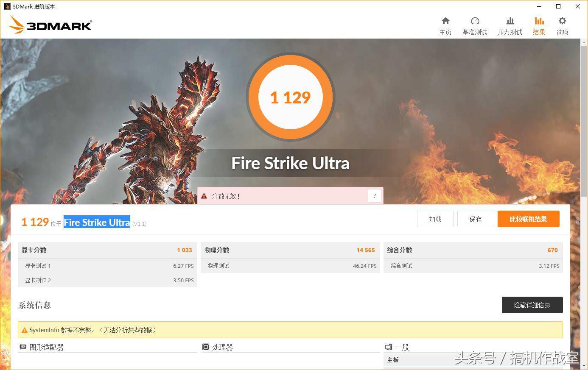
Task: Click the 1 129 score circle
Action: click(x=290, y=97)
